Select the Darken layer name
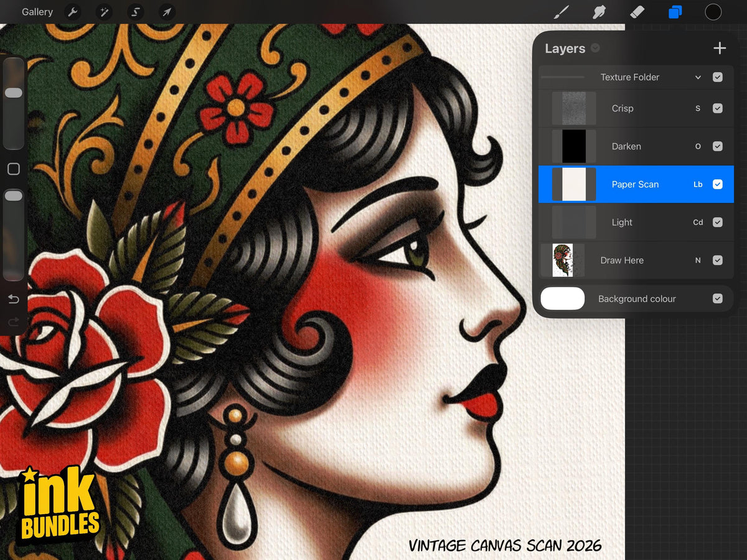The height and width of the screenshot is (560, 747). pos(626,146)
